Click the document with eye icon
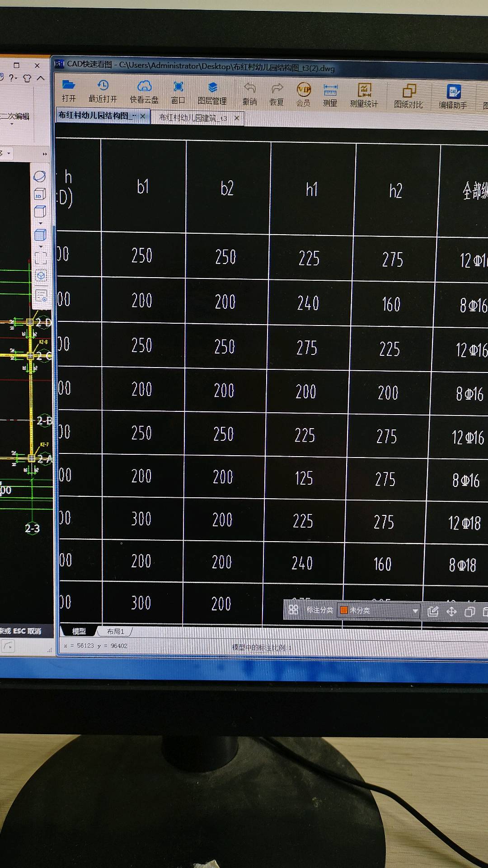The image size is (488, 868). click(42, 296)
